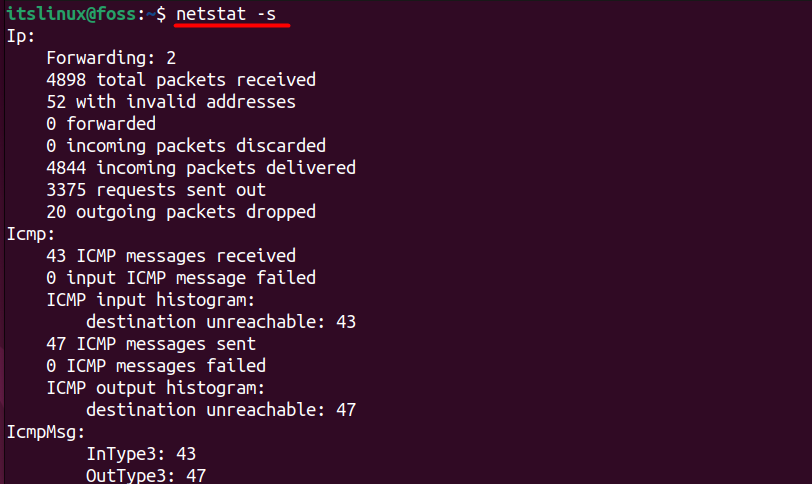The width and height of the screenshot is (812, 484).
Task: Click the 0 forwarded line
Action: [101, 124]
